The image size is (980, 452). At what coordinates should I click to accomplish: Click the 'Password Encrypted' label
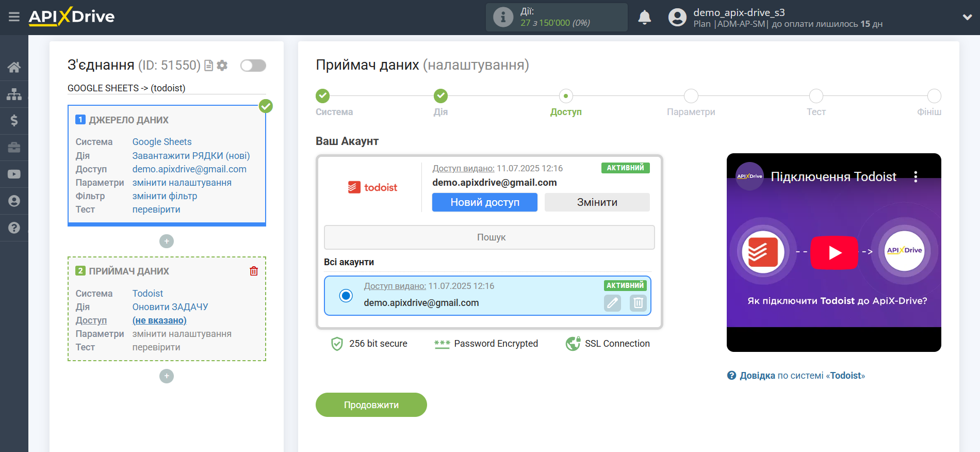click(496, 344)
